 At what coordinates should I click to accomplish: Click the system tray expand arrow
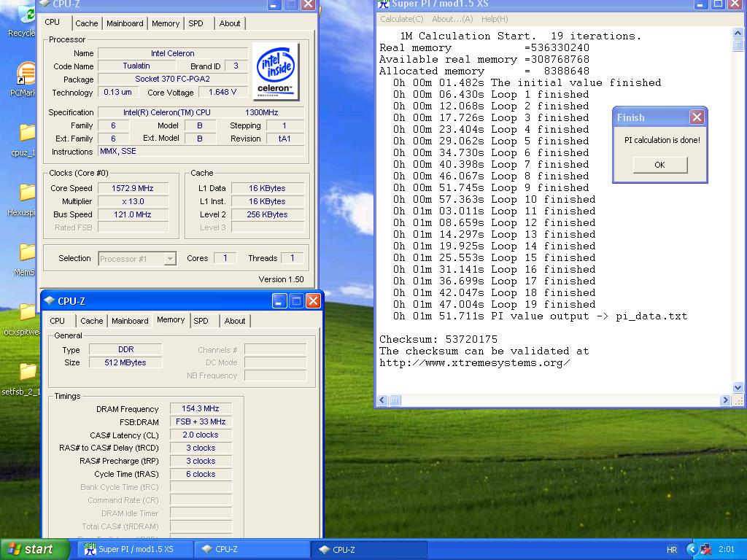692,550
